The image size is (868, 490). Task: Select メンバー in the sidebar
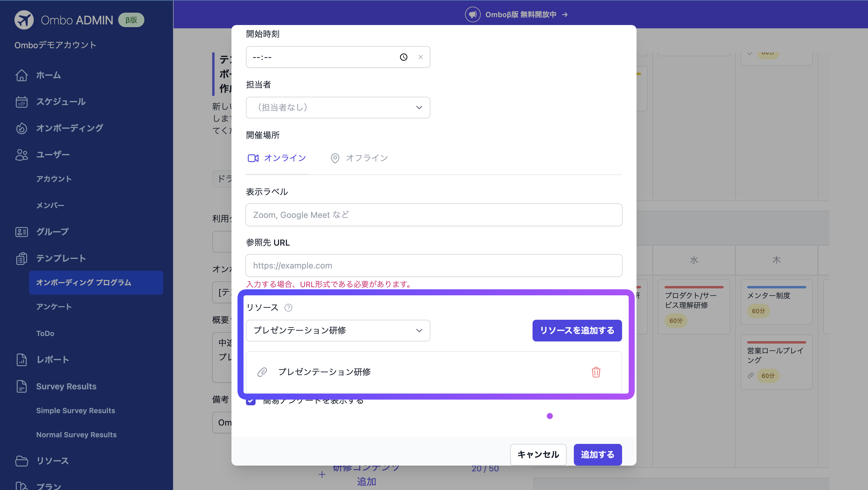(x=50, y=205)
